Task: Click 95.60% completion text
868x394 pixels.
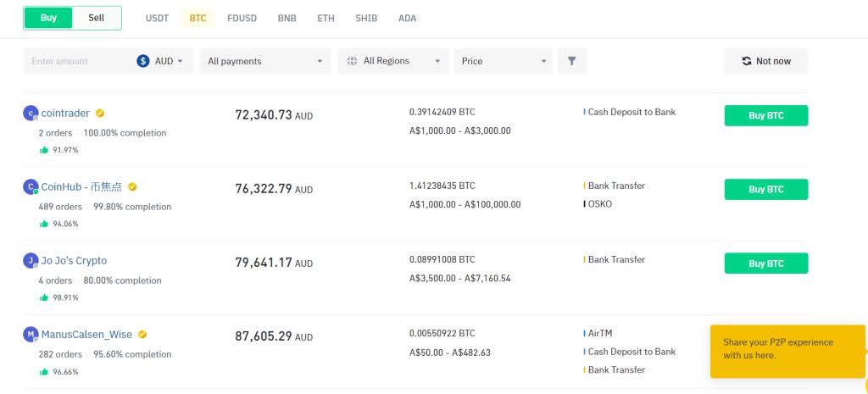Action: click(x=132, y=355)
